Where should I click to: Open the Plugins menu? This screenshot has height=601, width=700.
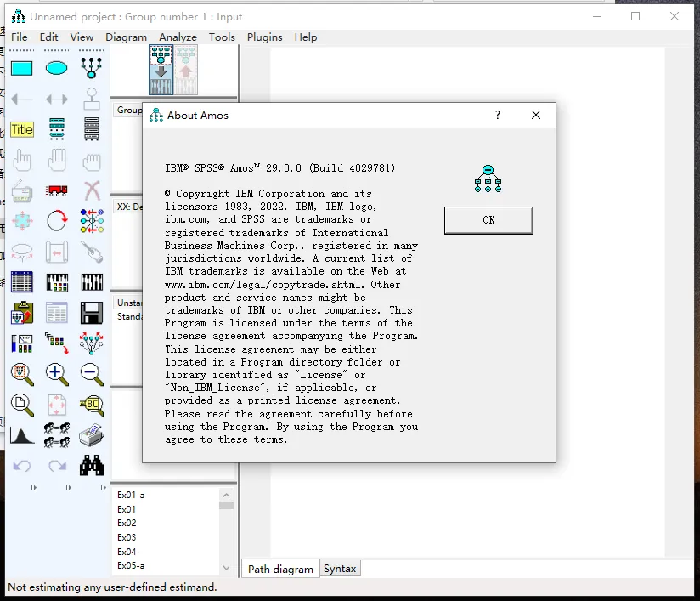(x=264, y=37)
